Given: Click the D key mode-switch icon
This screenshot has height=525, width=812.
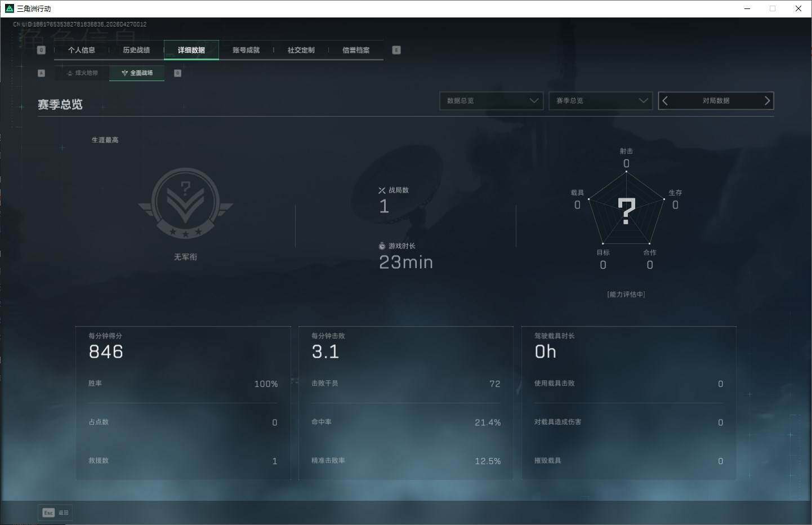Looking at the screenshot, I should (x=178, y=73).
